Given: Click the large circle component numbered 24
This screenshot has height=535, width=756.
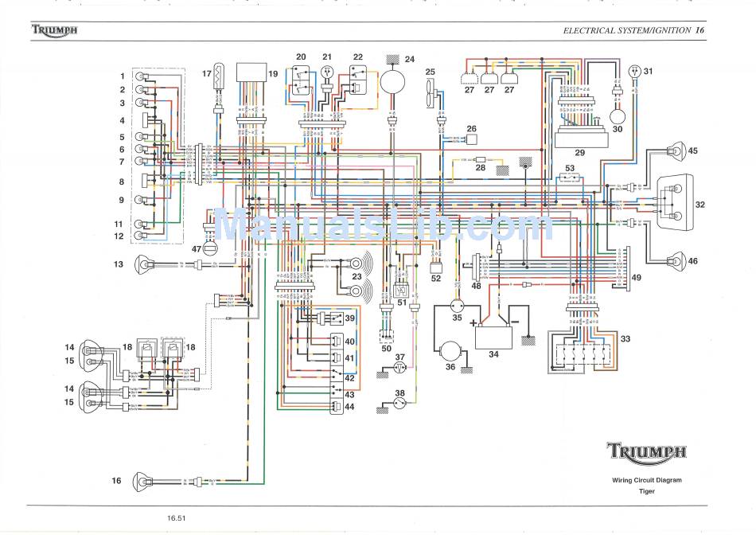Looking at the screenshot, I should (x=392, y=81).
